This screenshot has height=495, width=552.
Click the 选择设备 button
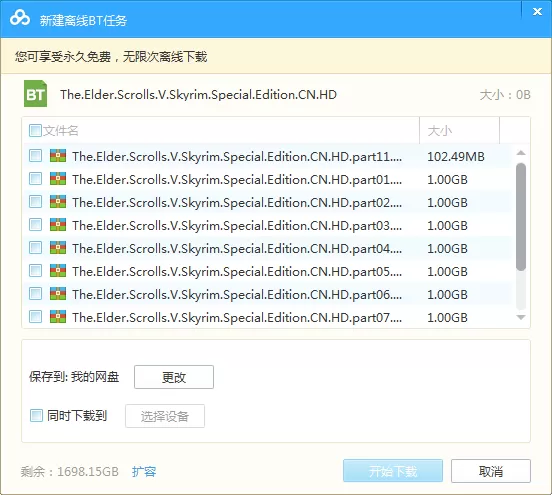click(x=165, y=416)
